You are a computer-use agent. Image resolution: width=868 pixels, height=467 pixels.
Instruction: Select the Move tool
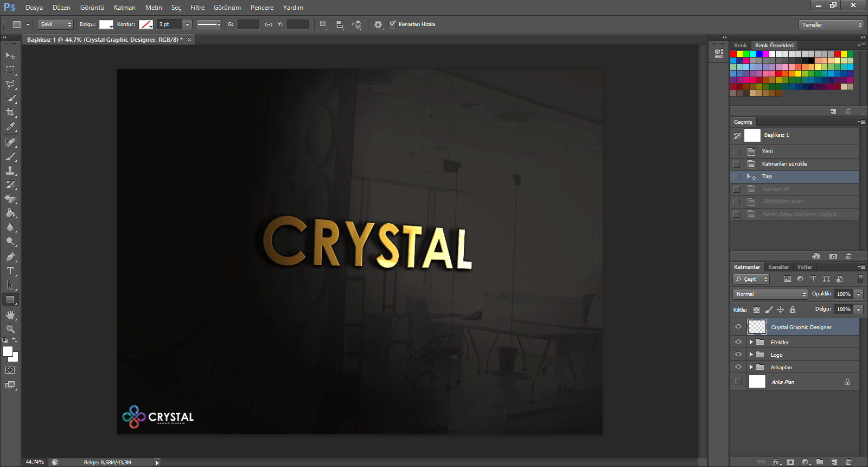click(10, 55)
